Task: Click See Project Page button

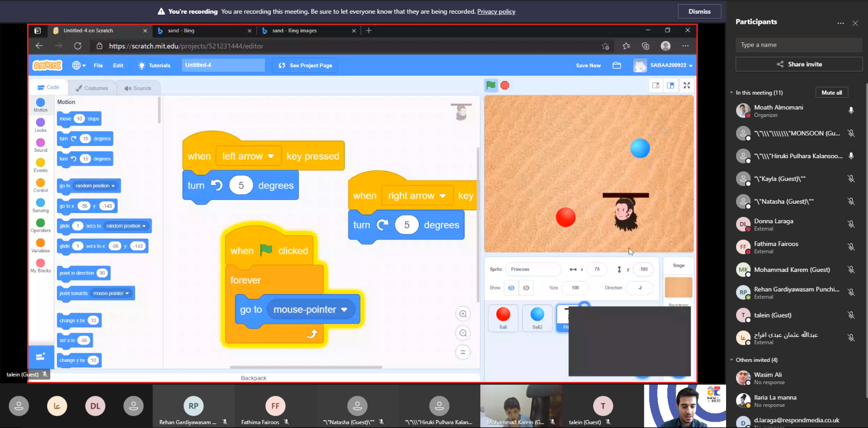Action: [306, 65]
